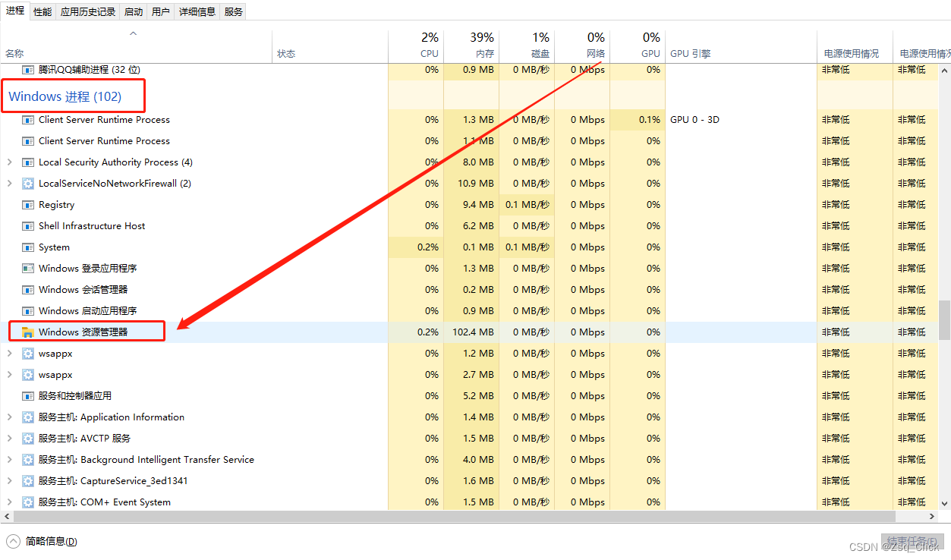The image size is (951, 560).
Task: Select the Windows 资源管理器 row name
Action: point(83,332)
